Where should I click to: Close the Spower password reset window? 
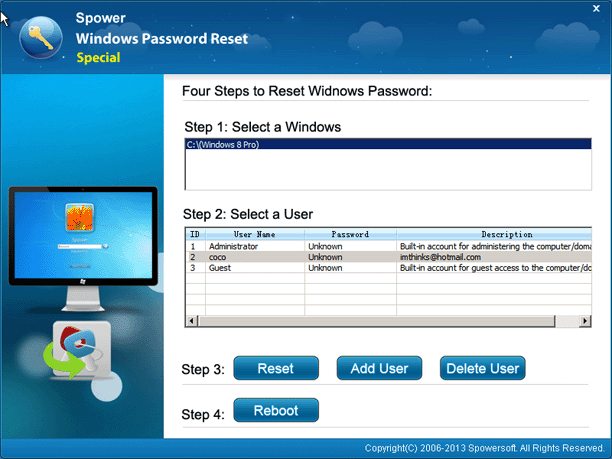coord(596,8)
